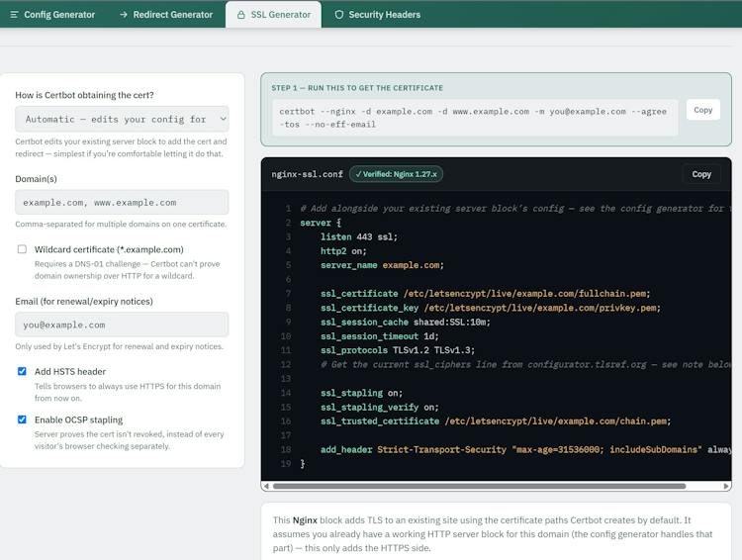Click the "http2 on;" code line

343,251
